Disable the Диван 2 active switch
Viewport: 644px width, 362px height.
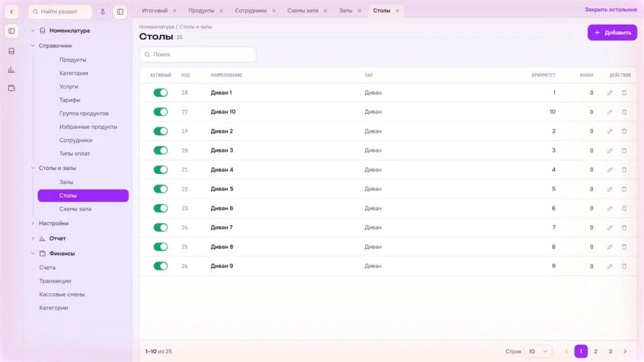point(161,131)
